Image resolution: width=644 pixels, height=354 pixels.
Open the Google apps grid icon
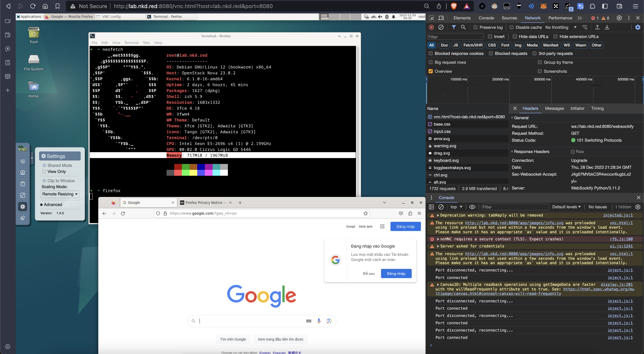(x=382, y=226)
